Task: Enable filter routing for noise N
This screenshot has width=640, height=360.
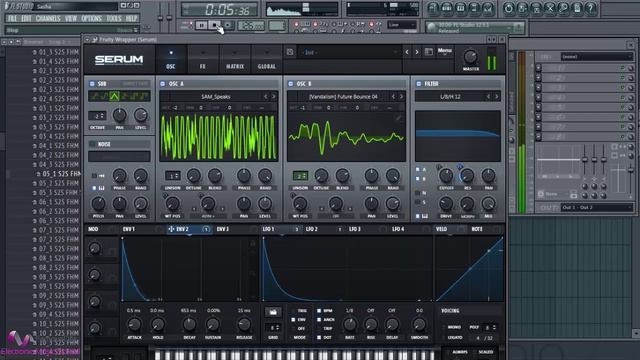Action: tap(418, 193)
